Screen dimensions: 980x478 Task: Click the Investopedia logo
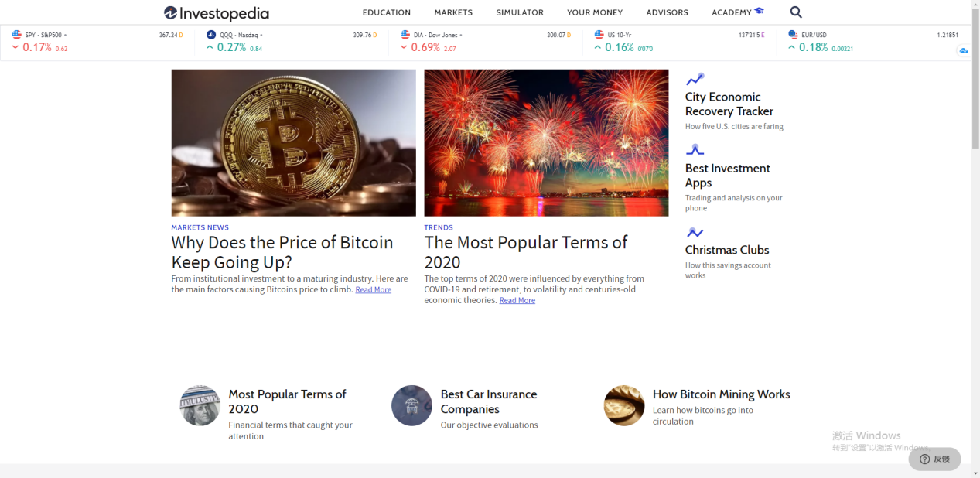pos(217,13)
